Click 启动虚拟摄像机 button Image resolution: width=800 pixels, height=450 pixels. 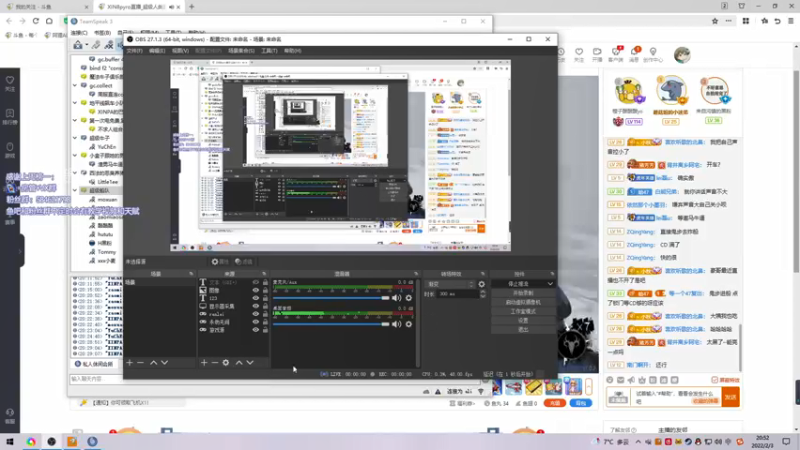[x=523, y=302]
